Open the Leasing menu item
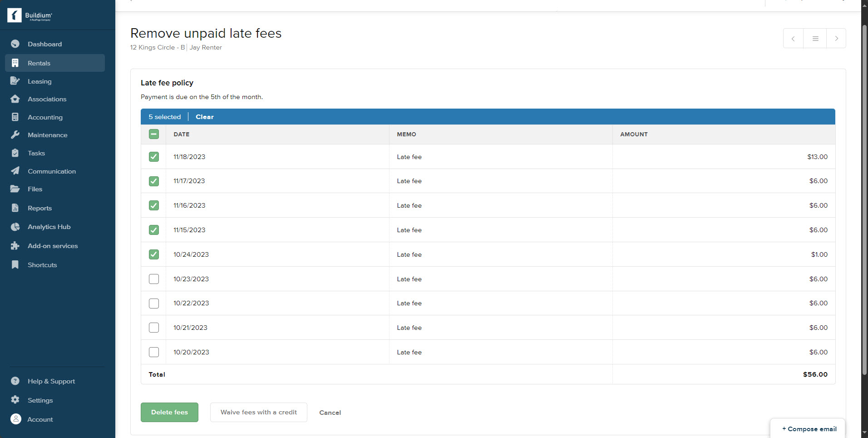 point(55,81)
